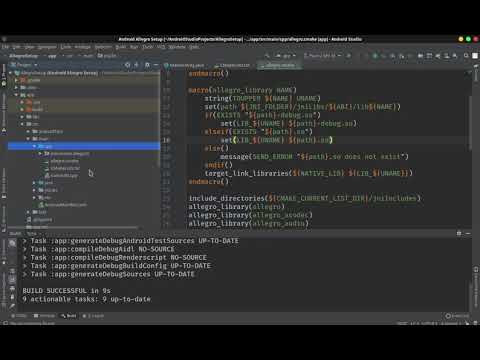Click AllegroSetup breadcrumb in navigation bar

(x=23, y=56)
